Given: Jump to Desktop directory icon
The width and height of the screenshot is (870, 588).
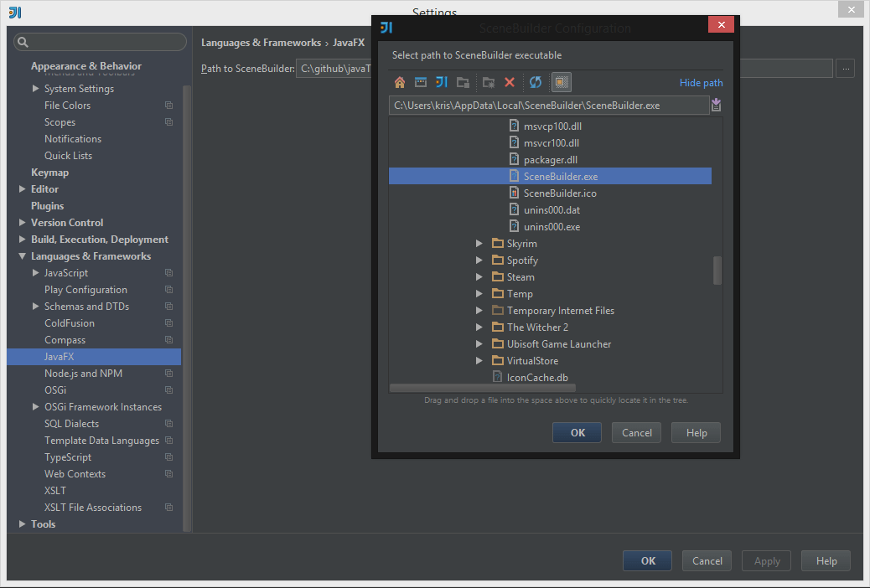Looking at the screenshot, I should click(x=421, y=83).
